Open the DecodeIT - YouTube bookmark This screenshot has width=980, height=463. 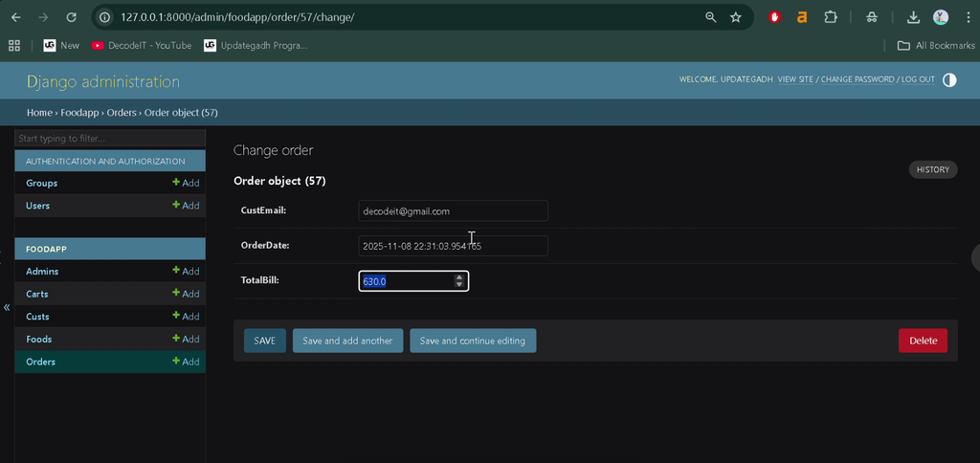[142, 45]
